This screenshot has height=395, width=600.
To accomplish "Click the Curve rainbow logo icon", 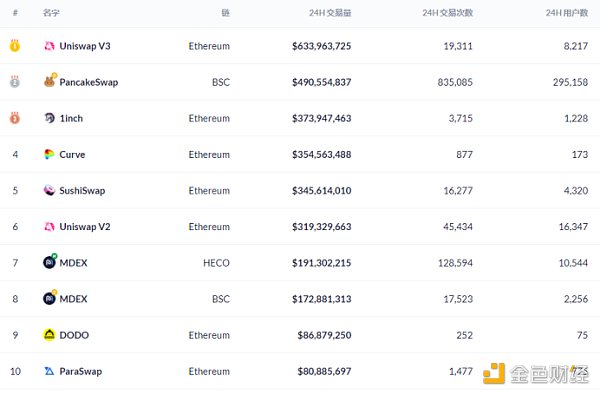I will [x=49, y=154].
